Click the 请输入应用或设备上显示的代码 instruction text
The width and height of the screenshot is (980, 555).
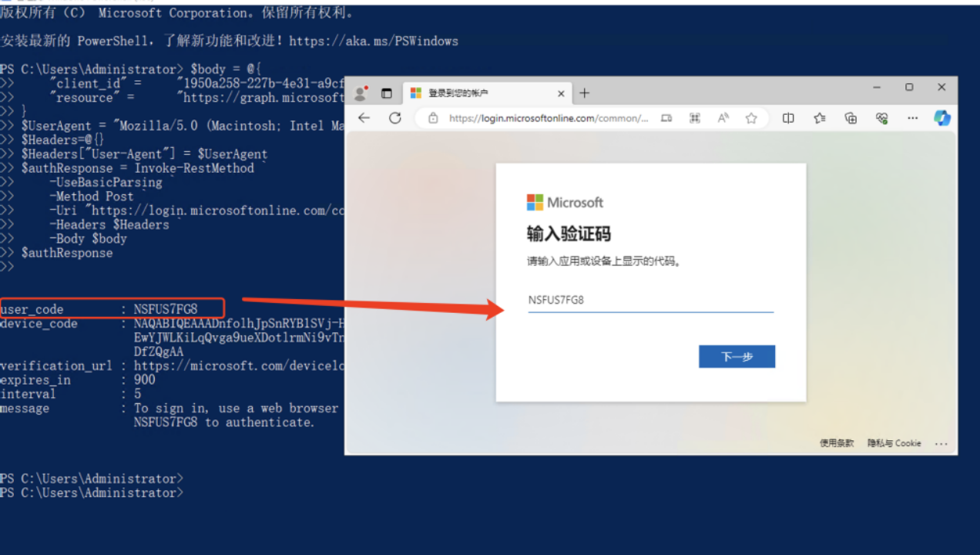click(x=603, y=261)
